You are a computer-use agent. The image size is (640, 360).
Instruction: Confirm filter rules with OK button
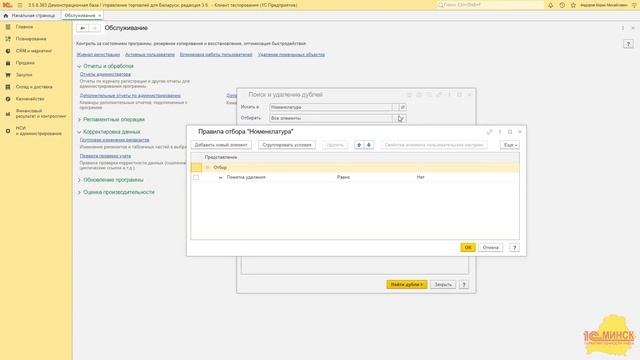tap(468, 248)
